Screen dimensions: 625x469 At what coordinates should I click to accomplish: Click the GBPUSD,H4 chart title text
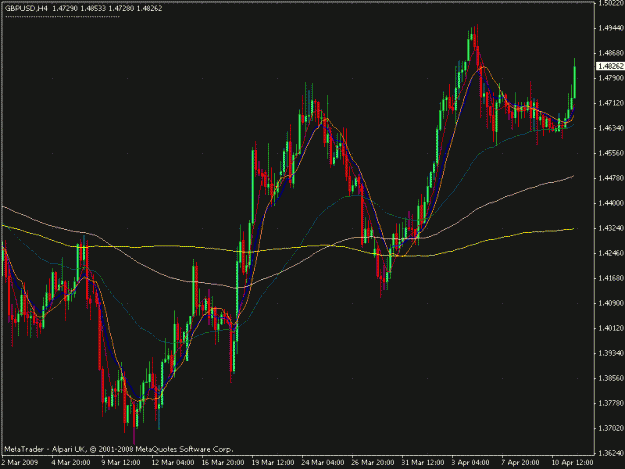coord(26,8)
